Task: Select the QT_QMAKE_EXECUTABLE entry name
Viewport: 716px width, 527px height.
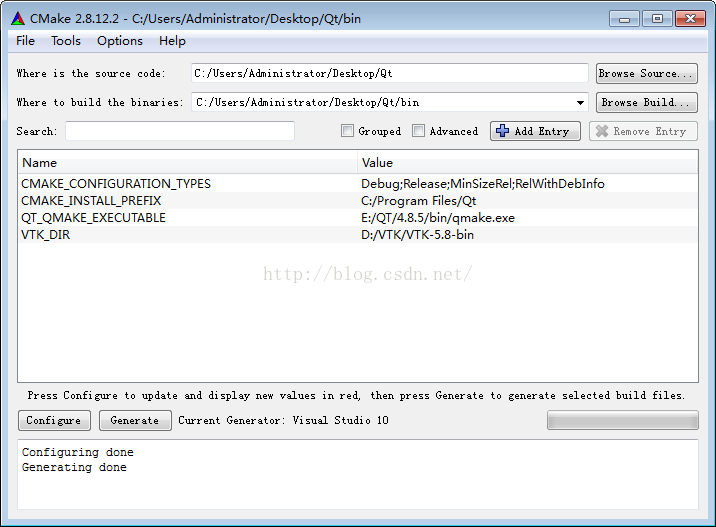Action: point(94,218)
